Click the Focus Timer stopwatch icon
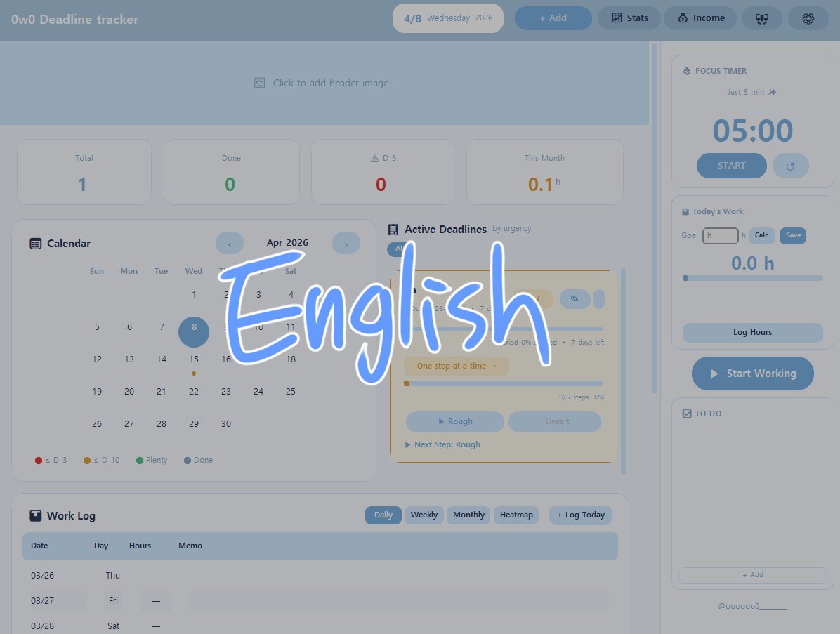The width and height of the screenshot is (840, 634). (687, 71)
